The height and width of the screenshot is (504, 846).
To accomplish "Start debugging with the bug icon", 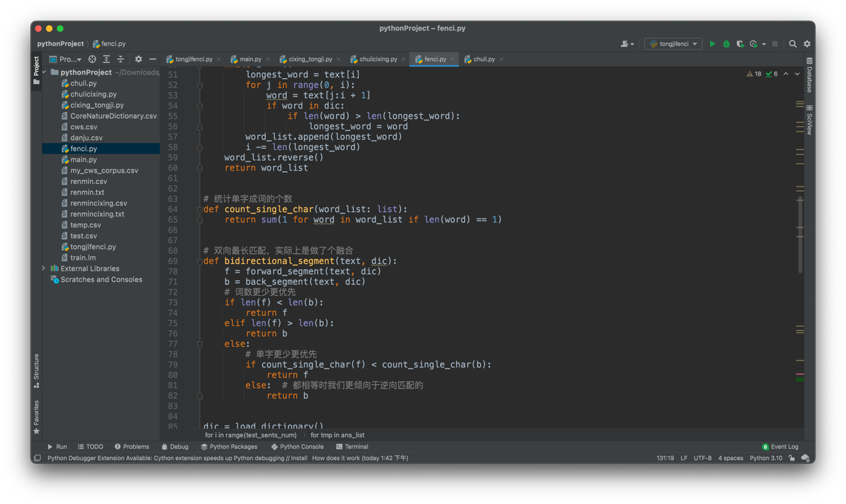I will (726, 44).
